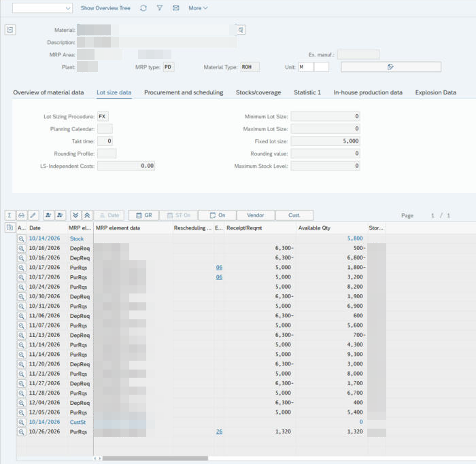Open details icon for Stock row 10/14/2026
Viewport: 476px width, 464px height.
pos(21,238)
